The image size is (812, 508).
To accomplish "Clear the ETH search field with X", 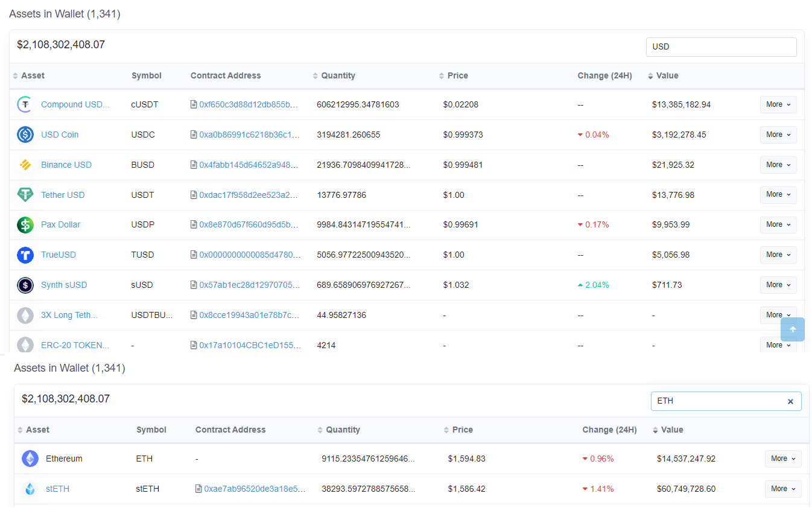I will point(790,401).
